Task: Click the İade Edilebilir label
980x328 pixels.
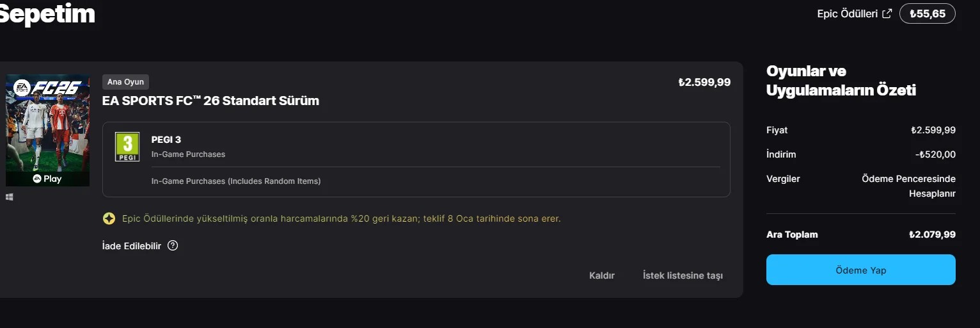Action: pyautogui.click(x=132, y=245)
